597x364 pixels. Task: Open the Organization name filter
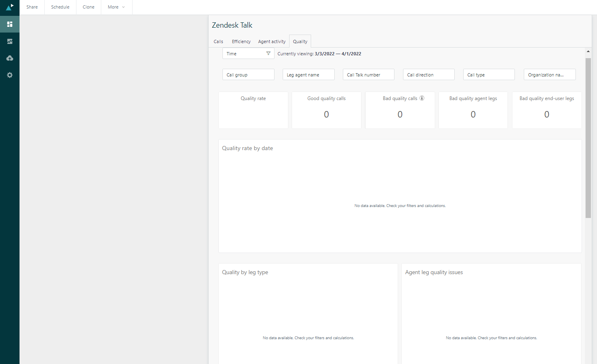coord(549,75)
